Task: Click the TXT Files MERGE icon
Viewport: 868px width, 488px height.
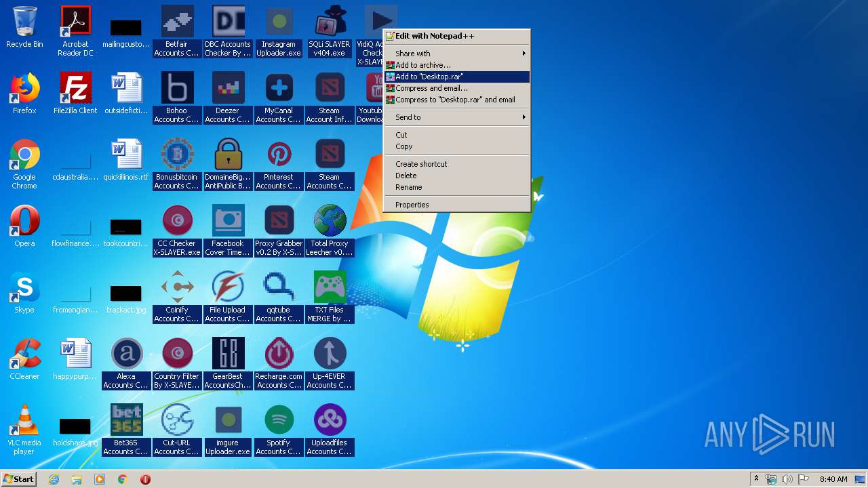Action: click(x=330, y=297)
